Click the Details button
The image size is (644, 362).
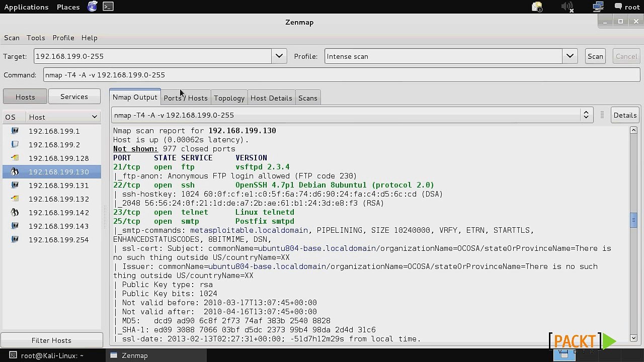(625, 115)
